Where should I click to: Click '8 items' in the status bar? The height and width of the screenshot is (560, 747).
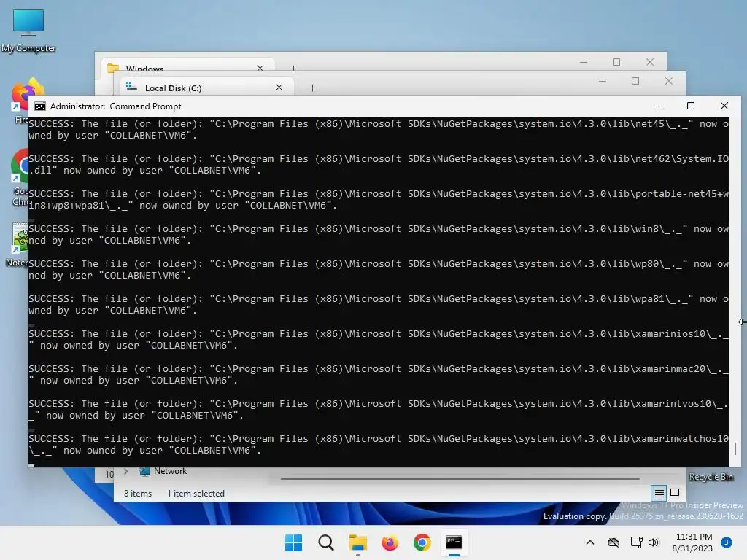[138, 494]
